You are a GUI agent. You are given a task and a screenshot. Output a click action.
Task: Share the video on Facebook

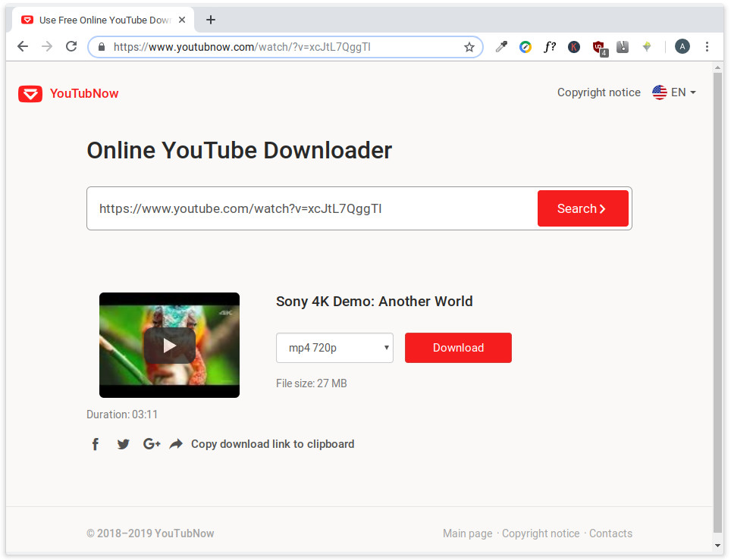pos(95,444)
